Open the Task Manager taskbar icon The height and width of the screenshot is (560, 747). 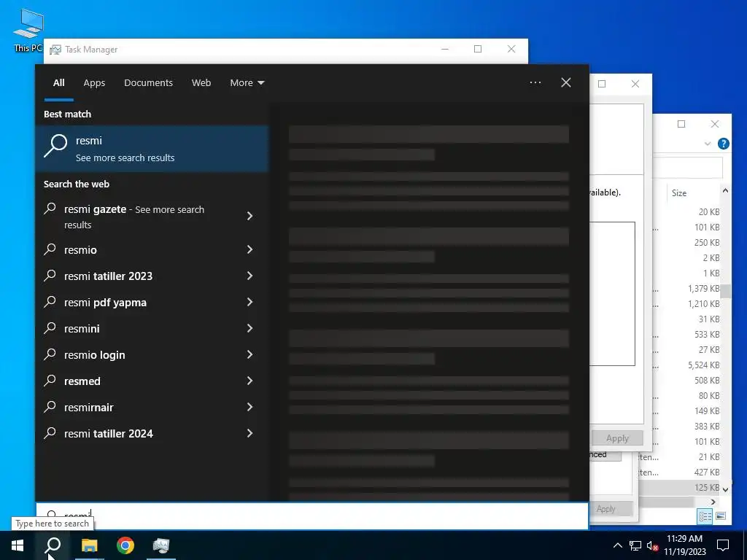(161, 545)
